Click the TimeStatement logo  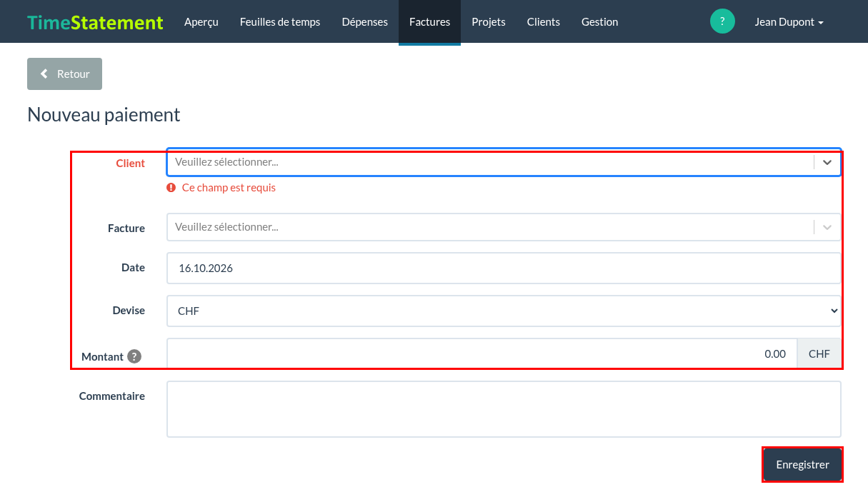click(96, 22)
